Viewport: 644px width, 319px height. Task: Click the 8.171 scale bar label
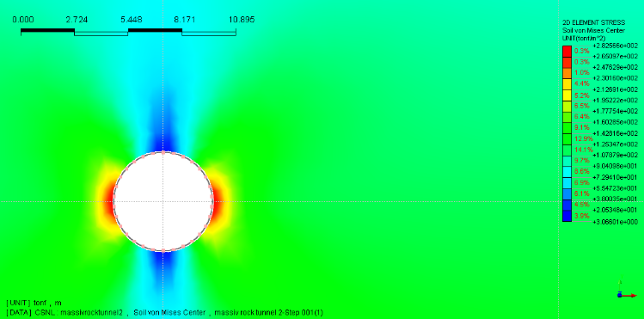click(184, 19)
